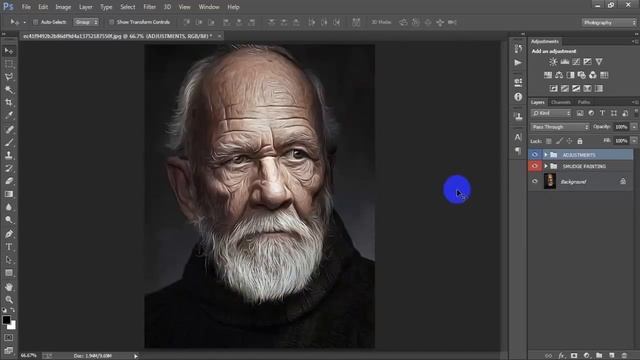Select the Rectangle shape tool

(9, 273)
